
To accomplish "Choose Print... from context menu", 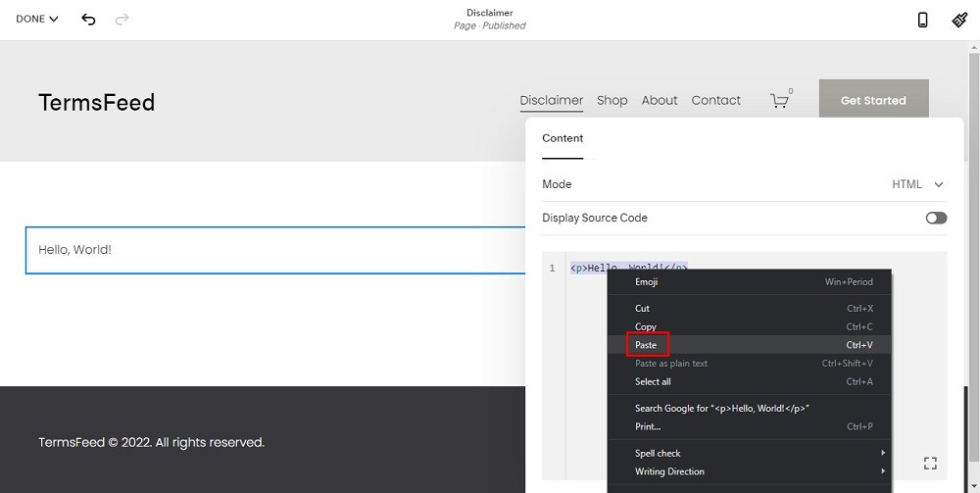I will pyautogui.click(x=749, y=426).
